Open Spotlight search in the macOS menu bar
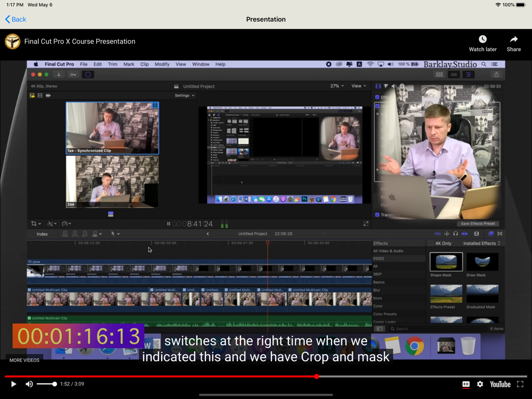Screen dimensions: 532x399 click(484, 64)
